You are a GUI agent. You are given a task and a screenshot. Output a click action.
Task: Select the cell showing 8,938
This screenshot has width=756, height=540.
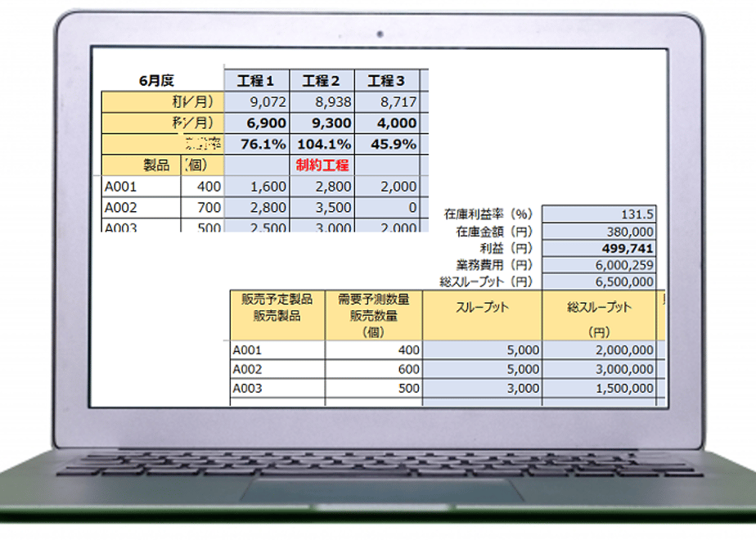click(x=322, y=101)
